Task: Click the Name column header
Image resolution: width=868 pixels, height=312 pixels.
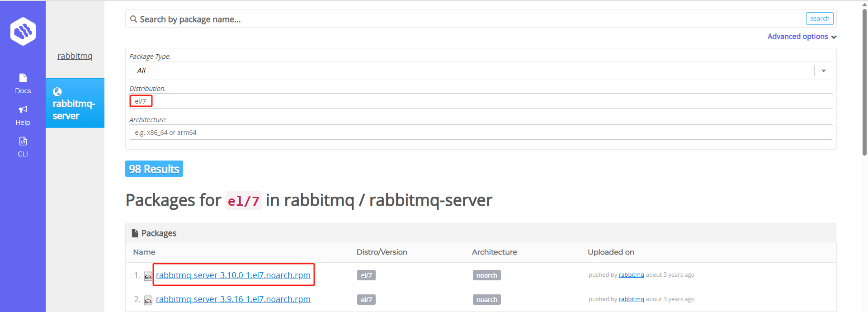Action: point(144,252)
